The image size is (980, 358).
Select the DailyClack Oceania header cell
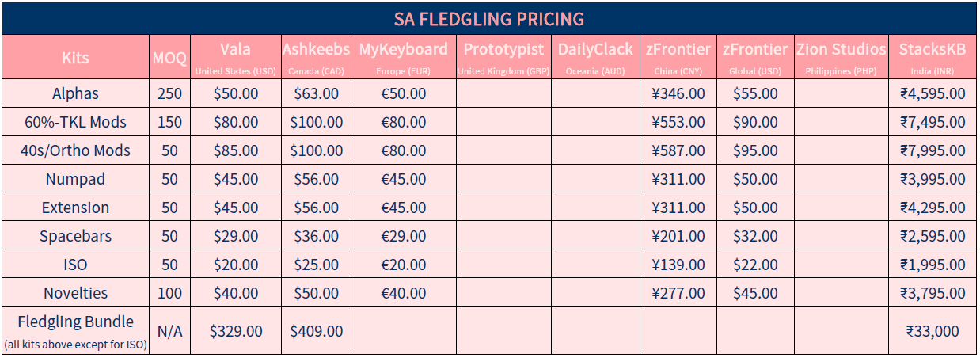[x=595, y=57]
